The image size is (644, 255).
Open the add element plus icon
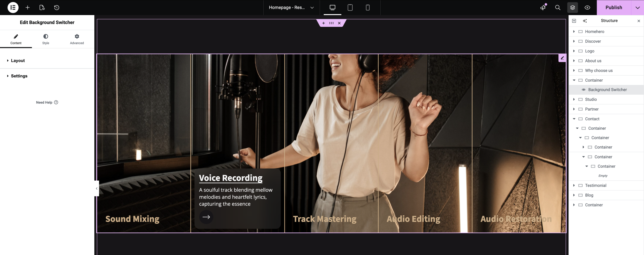tap(28, 8)
